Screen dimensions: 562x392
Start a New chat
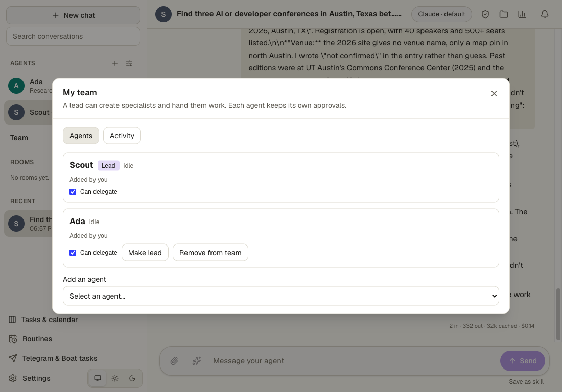click(x=74, y=15)
